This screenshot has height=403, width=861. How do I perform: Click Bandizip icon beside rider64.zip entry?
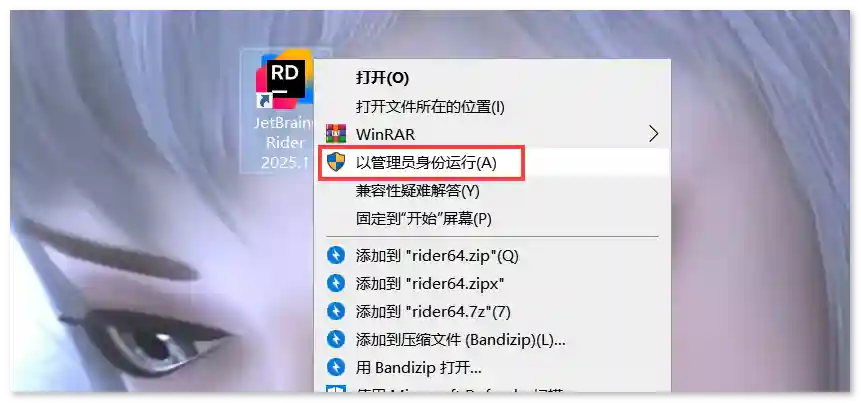click(336, 255)
